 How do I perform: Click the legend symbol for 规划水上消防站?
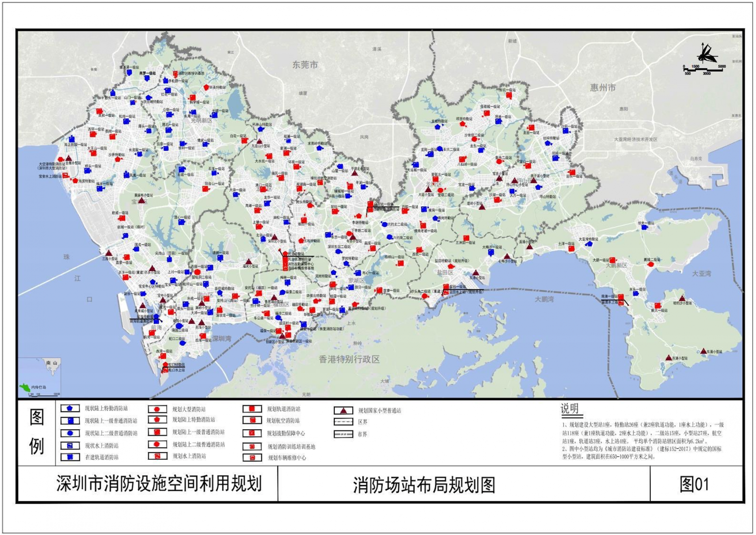157,456
